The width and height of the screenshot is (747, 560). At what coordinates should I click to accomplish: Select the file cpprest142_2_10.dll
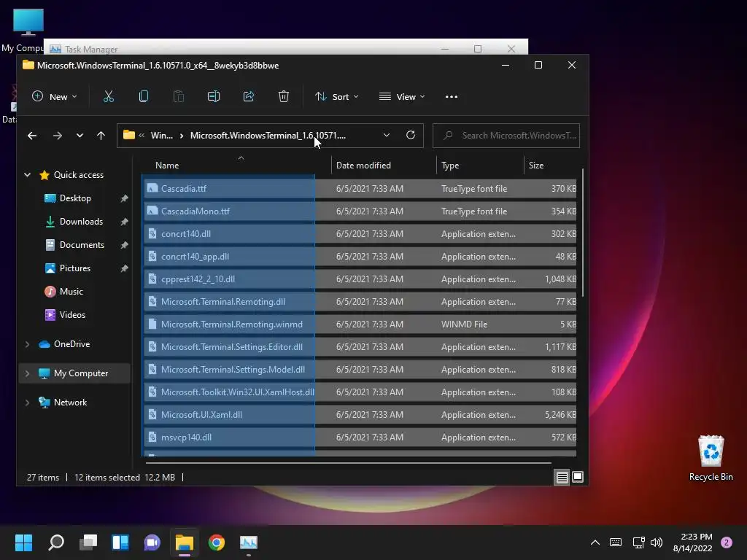click(x=360, y=279)
